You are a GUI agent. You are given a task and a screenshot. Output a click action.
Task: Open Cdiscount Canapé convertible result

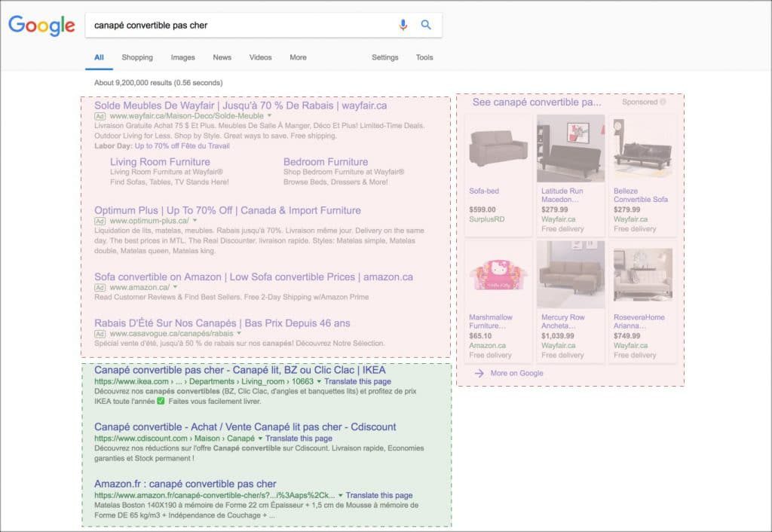tap(245, 427)
